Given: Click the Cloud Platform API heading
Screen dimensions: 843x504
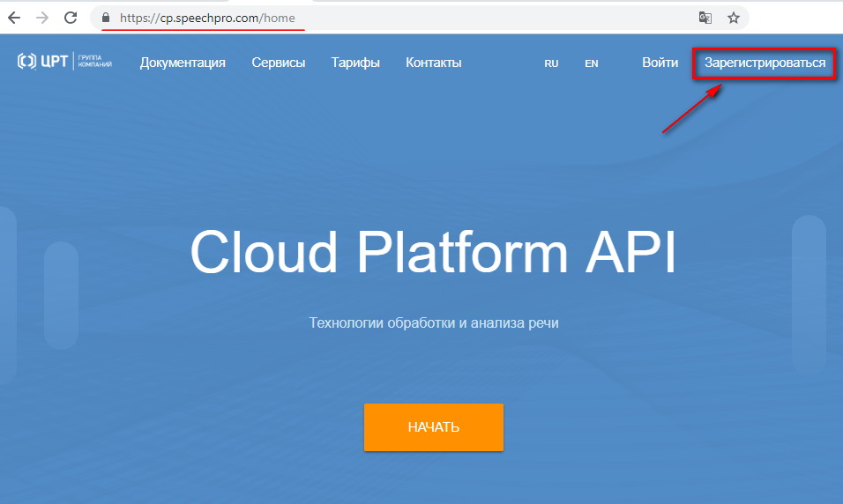Looking at the screenshot, I should [433, 253].
